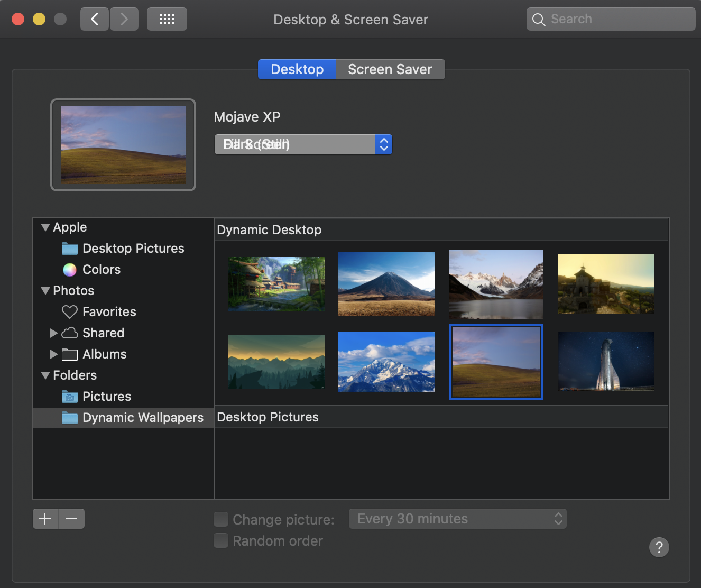Choose the dark volcano mountain wallpaper thumbnail
The width and height of the screenshot is (701, 588).
tap(386, 284)
